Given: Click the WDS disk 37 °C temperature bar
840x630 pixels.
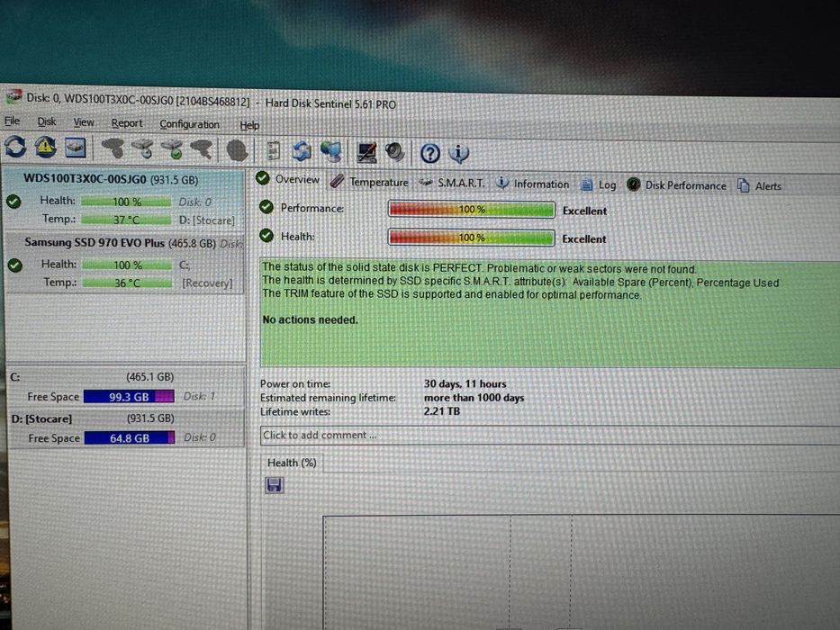Looking at the screenshot, I should coord(126,220).
